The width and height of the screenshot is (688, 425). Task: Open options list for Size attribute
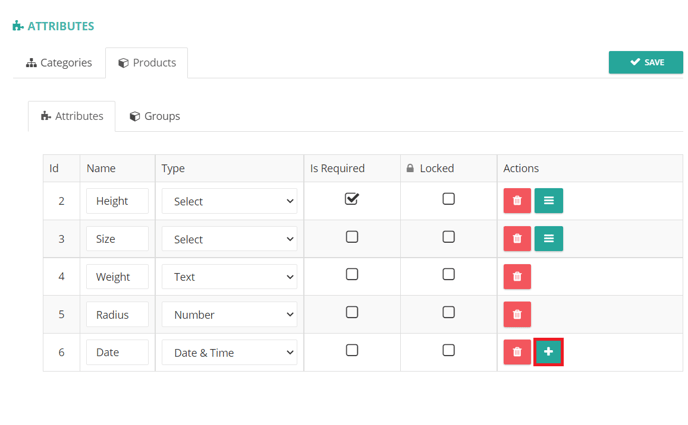[548, 239]
